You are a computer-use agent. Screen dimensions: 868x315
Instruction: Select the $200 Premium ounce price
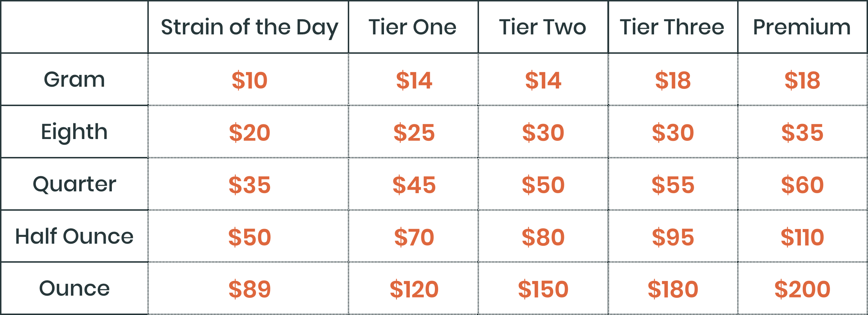802,290
